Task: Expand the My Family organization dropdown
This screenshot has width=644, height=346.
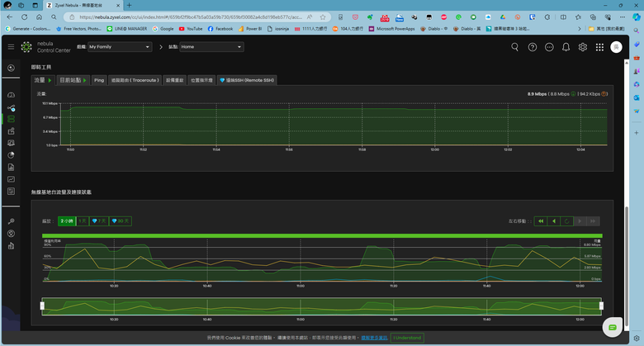Action: click(x=120, y=47)
